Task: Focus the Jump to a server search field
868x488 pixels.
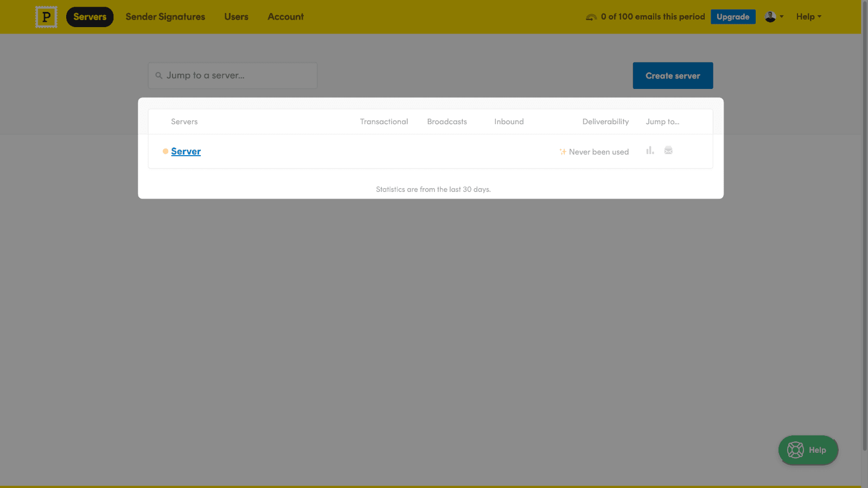Action: [x=239, y=76]
